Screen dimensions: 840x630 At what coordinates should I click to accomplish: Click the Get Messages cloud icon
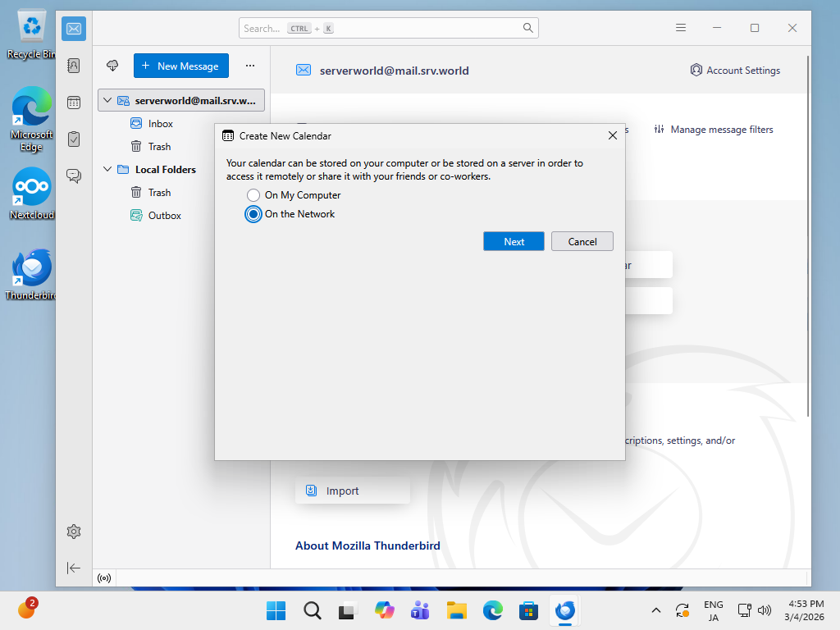point(112,66)
